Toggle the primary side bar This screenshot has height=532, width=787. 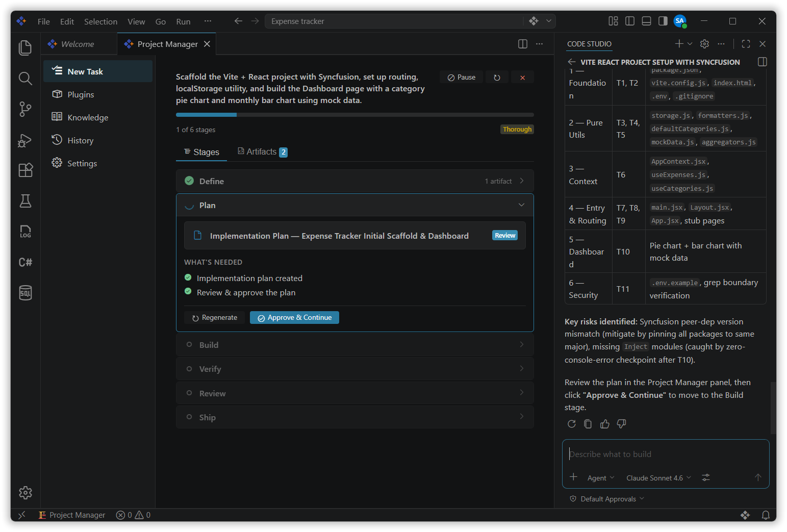[630, 21]
